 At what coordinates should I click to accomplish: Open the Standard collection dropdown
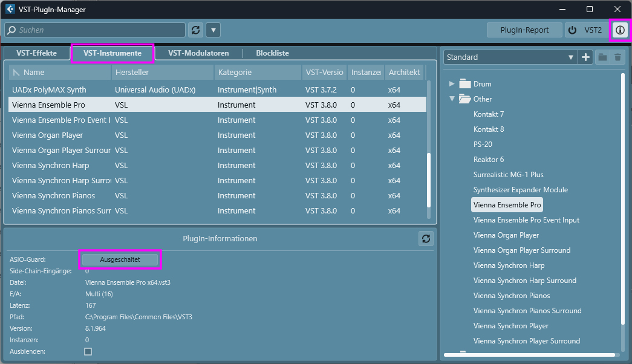(x=510, y=57)
